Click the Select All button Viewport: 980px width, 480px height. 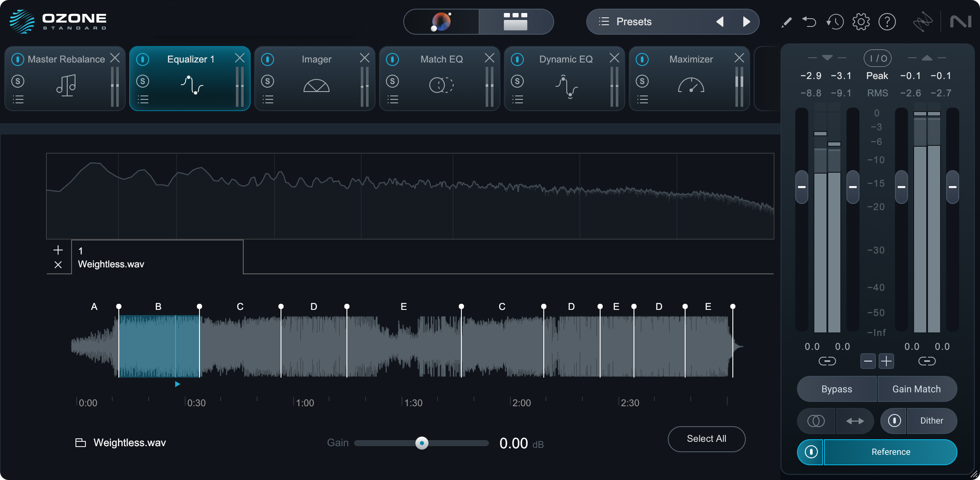pos(706,439)
